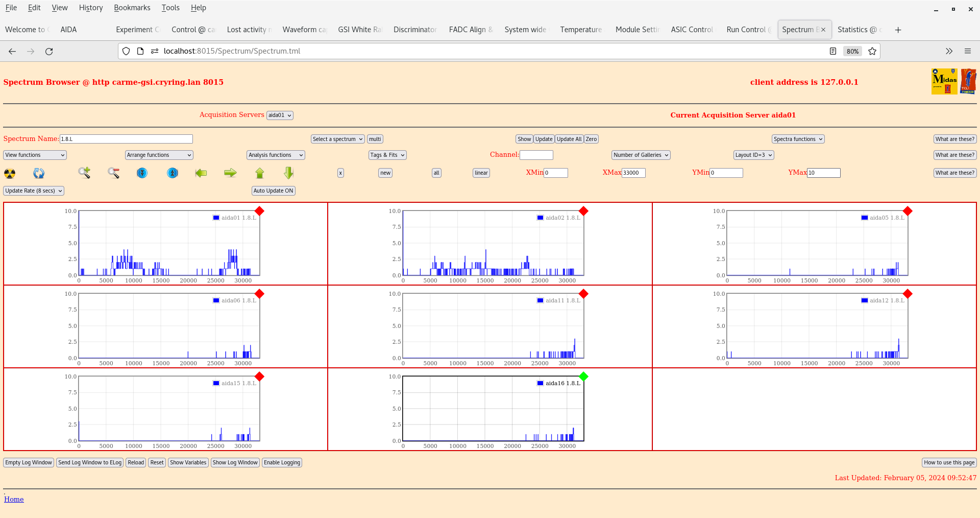Click the green up arrow icon
The image size is (980, 518).
click(x=260, y=173)
